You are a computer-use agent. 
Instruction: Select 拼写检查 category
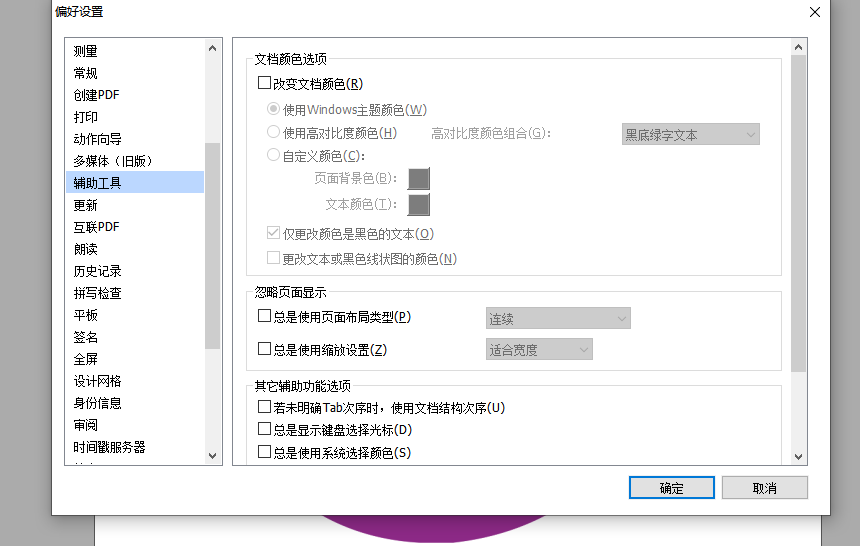[135, 293]
